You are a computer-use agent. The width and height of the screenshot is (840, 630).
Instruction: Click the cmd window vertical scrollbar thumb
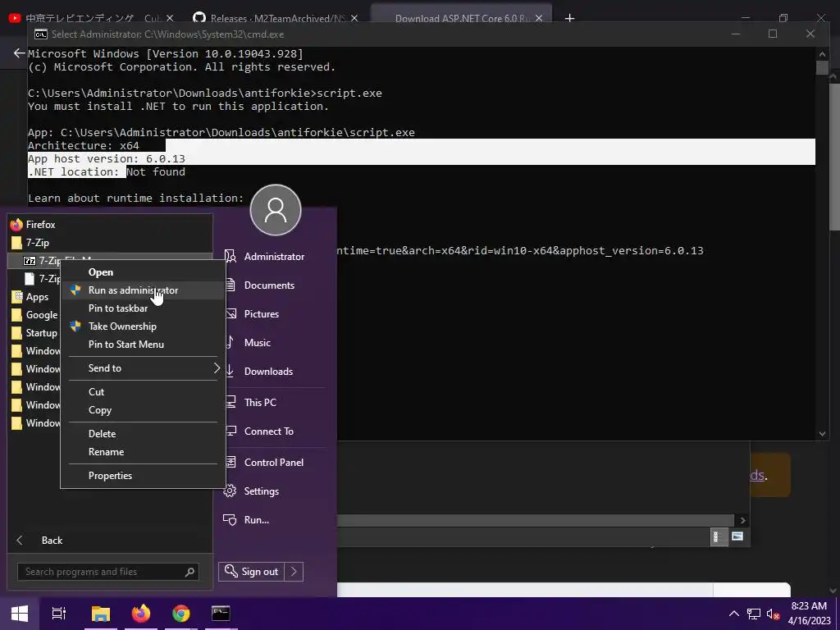click(x=822, y=67)
